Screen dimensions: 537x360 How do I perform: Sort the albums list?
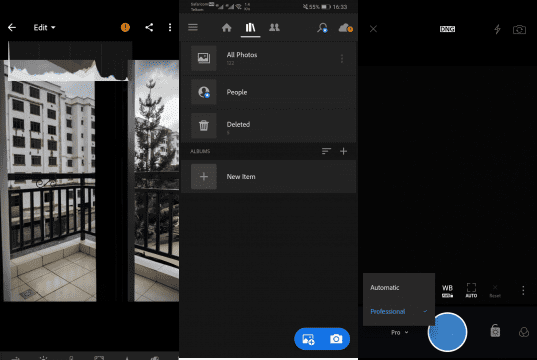[326, 151]
